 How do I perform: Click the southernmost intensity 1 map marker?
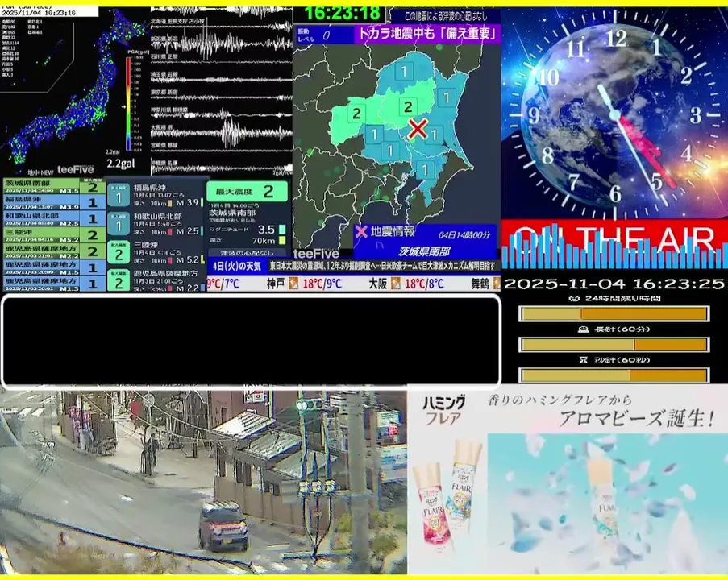425,170
